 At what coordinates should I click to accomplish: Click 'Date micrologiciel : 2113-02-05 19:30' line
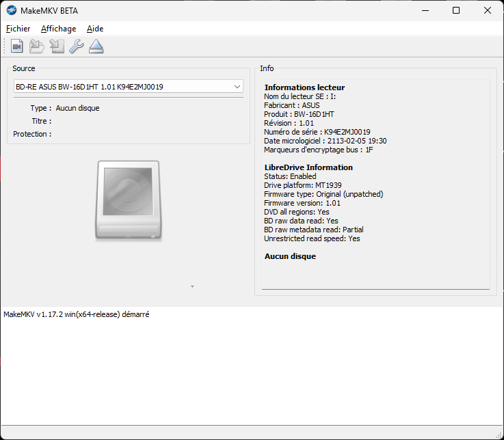click(326, 141)
